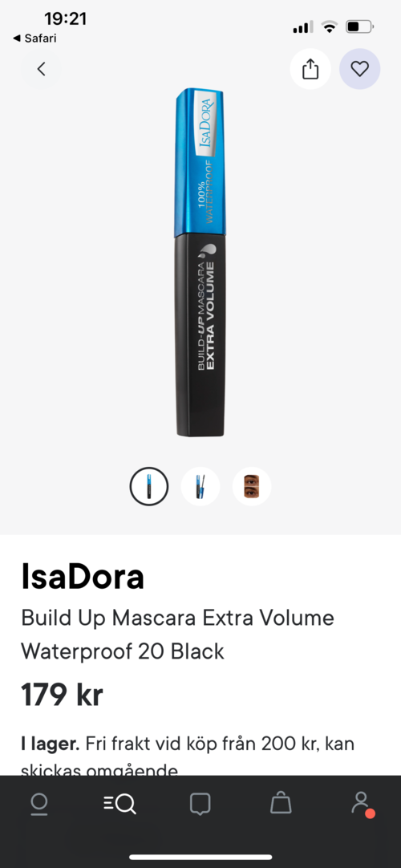Tap the Wi-Fi status icon
Screen dimensions: 401x868
(330, 26)
